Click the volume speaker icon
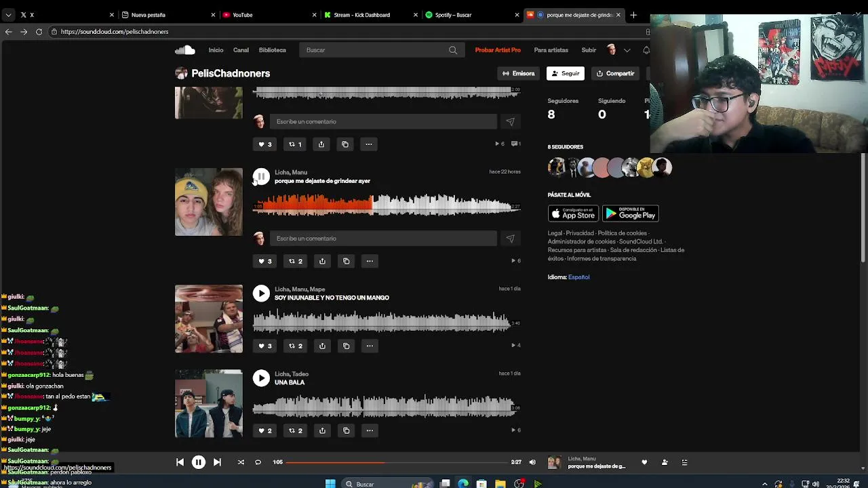Image resolution: width=868 pixels, height=488 pixels. coord(532,462)
